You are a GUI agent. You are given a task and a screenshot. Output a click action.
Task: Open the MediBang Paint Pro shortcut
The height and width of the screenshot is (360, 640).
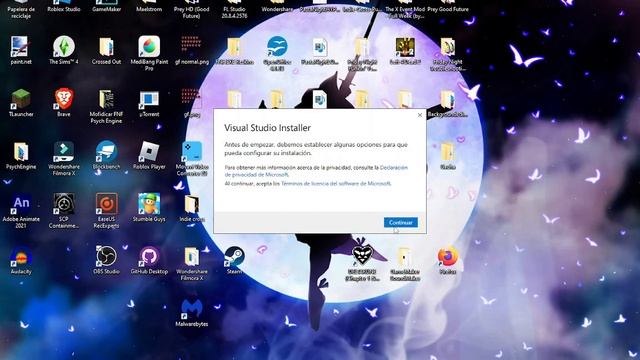pyautogui.click(x=149, y=47)
